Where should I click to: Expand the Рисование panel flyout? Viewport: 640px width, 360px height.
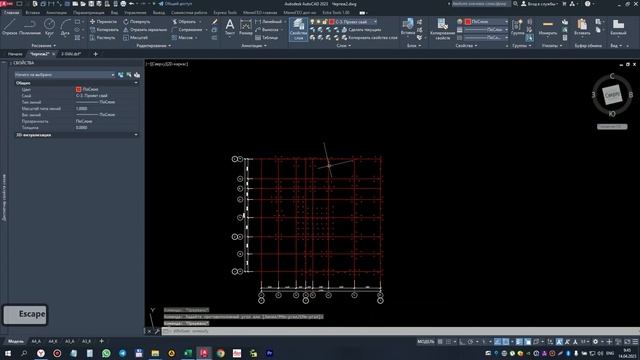pyautogui.click(x=44, y=46)
